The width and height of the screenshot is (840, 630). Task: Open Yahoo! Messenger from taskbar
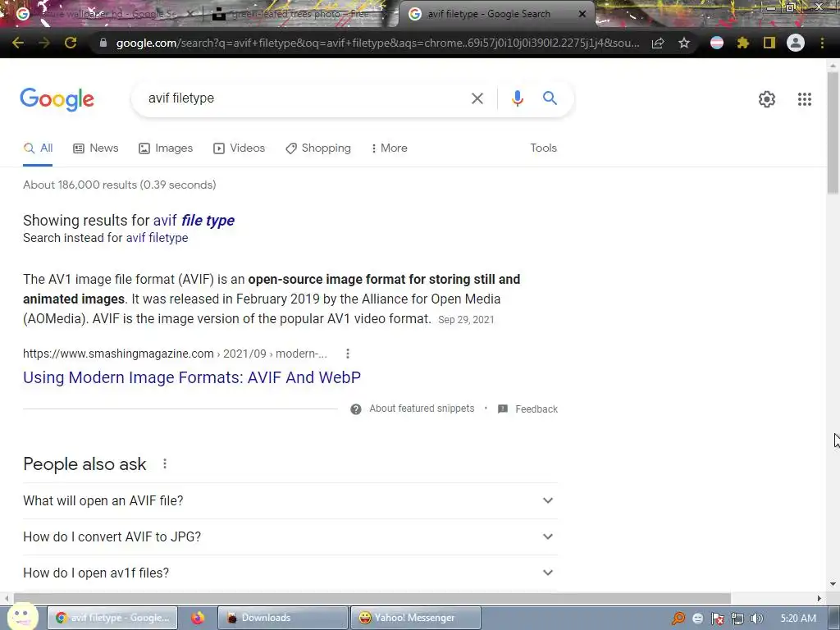[x=416, y=618]
